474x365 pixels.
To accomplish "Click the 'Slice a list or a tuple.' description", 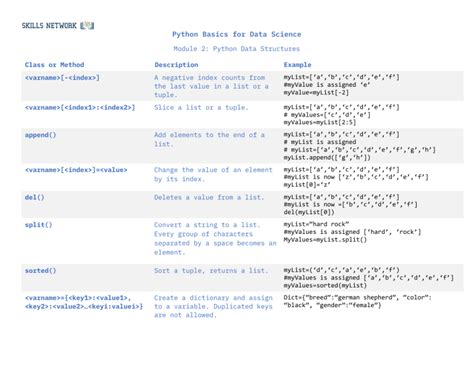I will [x=201, y=108].
